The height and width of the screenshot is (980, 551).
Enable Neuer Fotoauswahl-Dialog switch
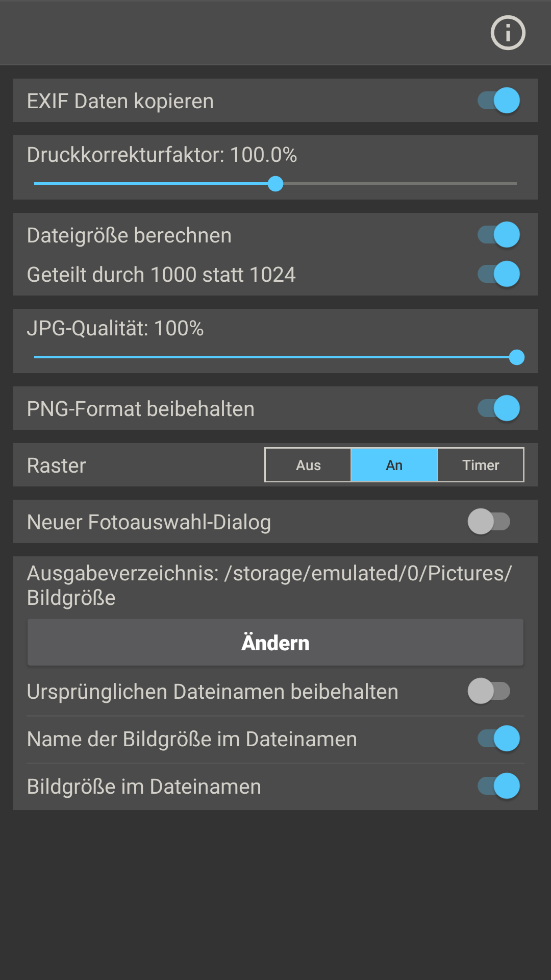[489, 522]
